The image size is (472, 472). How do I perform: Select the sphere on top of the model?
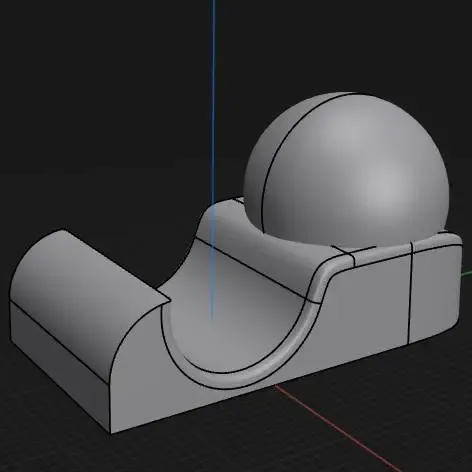click(347, 170)
